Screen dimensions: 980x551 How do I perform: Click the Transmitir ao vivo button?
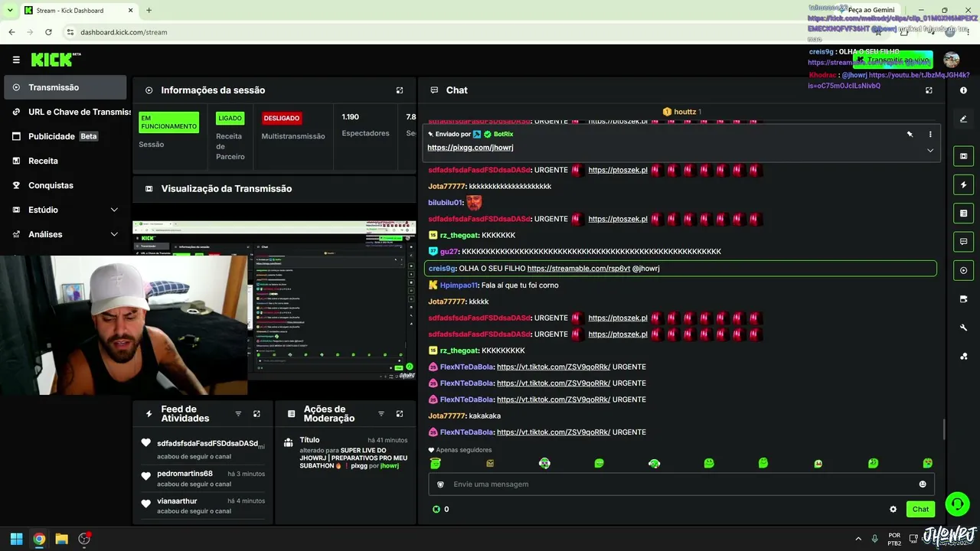893,60
